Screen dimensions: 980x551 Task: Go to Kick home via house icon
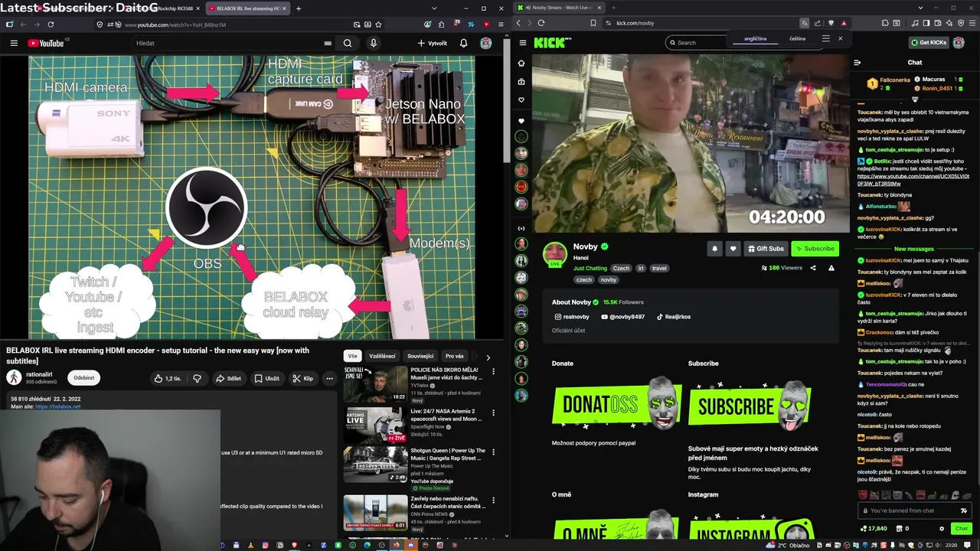point(521,64)
